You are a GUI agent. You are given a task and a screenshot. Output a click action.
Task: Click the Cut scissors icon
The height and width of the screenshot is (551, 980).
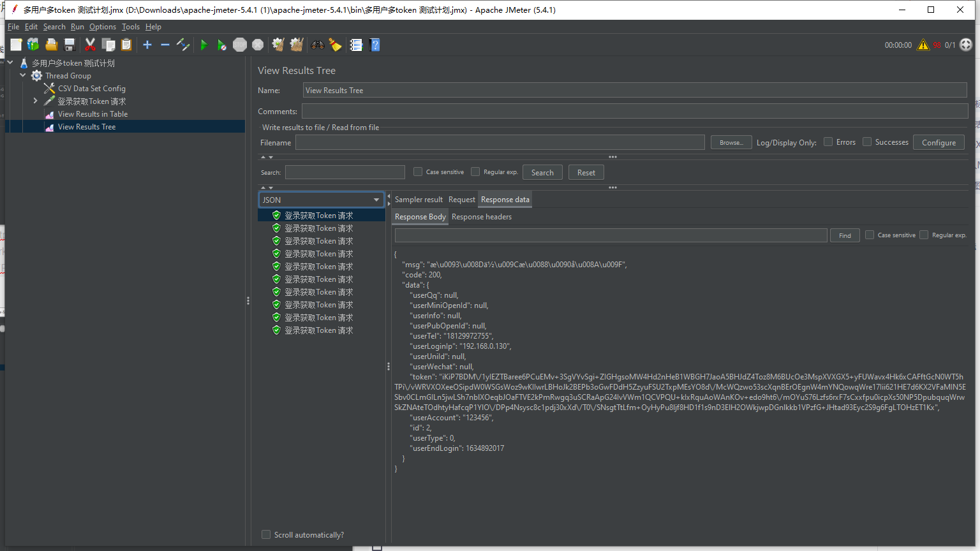90,45
